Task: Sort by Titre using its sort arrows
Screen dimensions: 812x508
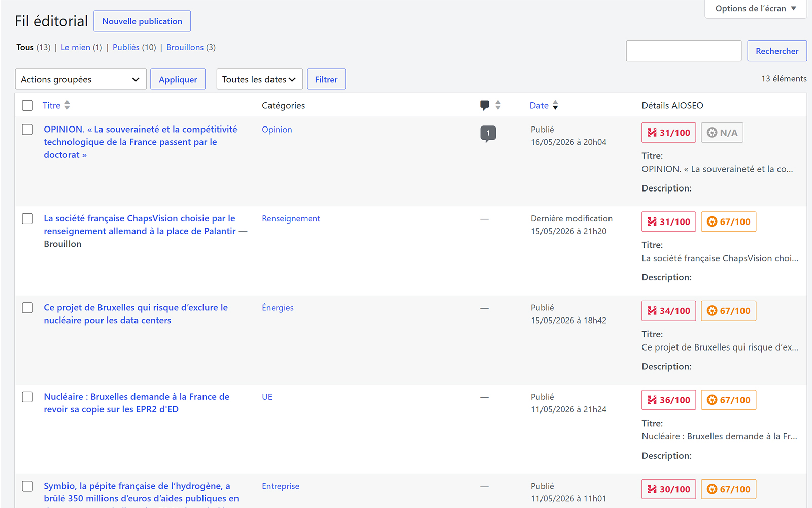Action: tap(67, 105)
